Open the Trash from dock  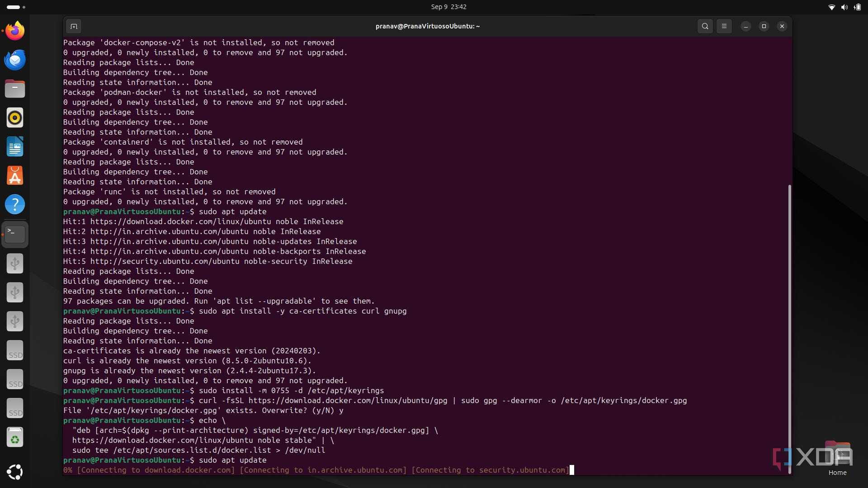coord(15,437)
